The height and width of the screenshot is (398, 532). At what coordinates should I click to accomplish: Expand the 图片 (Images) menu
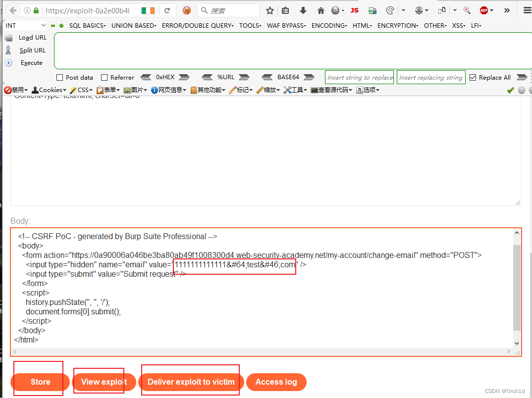135,90
